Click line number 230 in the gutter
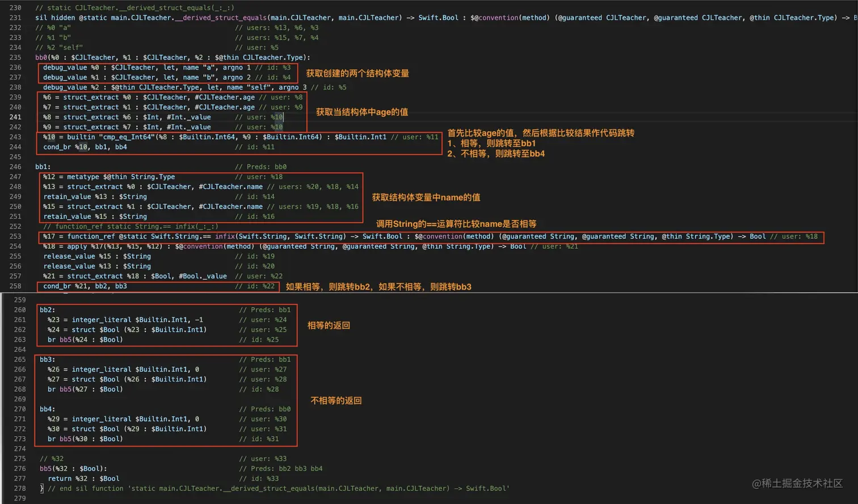Viewport: 858px width, 504px height. point(15,8)
